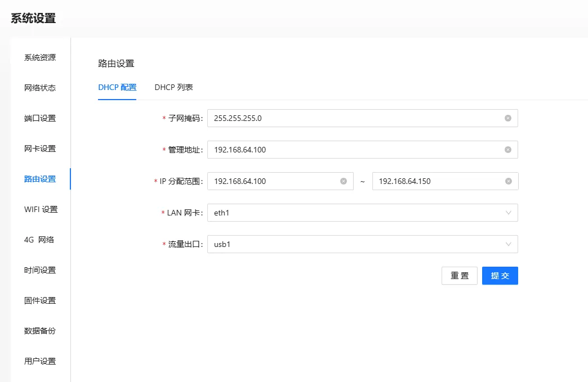Open 系统资源 in the sidebar
This screenshot has width=588, height=382.
[40, 57]
